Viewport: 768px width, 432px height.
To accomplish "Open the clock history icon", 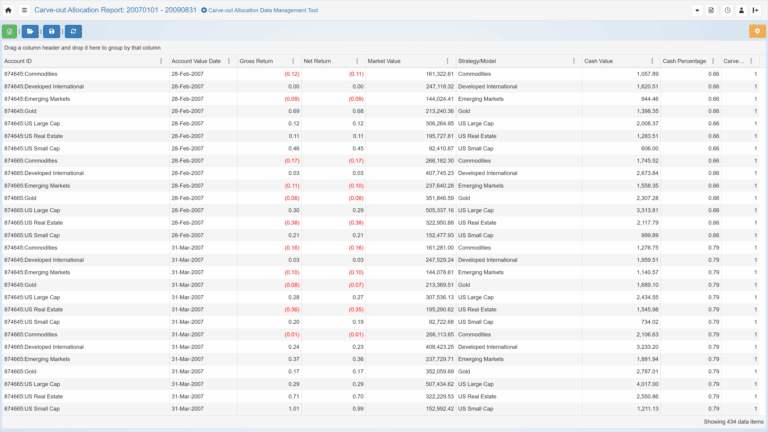I will click(727, 10).
